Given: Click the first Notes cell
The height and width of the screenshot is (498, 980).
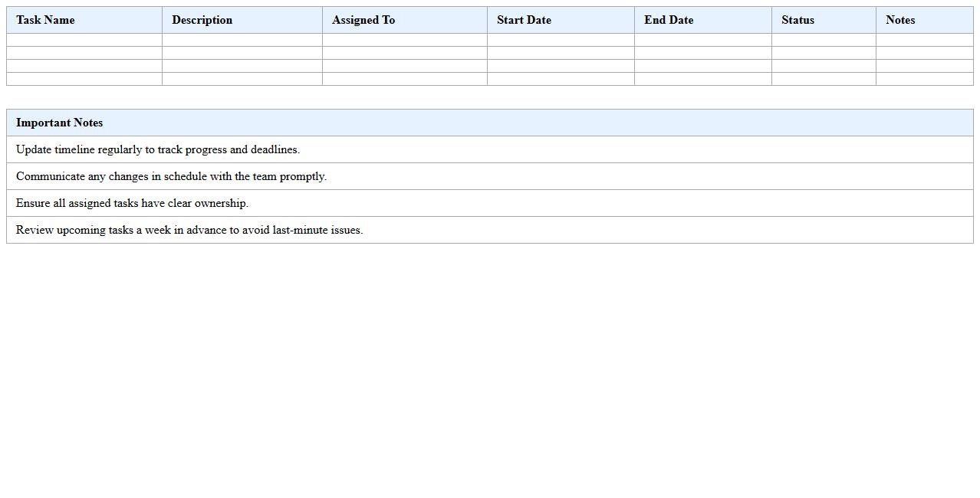Looking at the screenshot, I should (x=924, y=39).
